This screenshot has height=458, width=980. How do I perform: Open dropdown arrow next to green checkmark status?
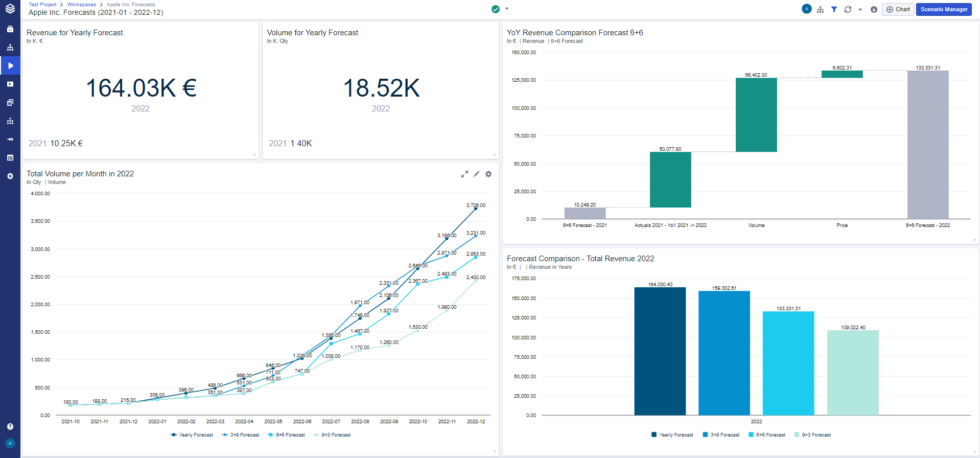tap(507, 9)
